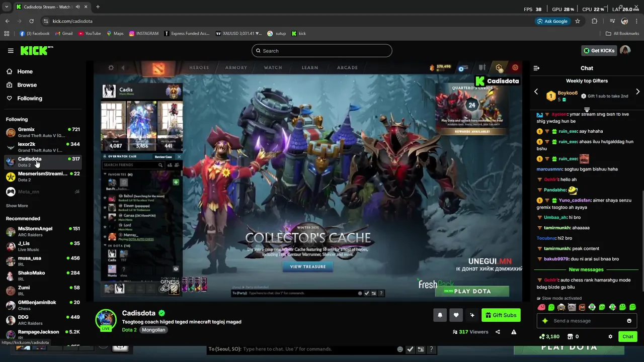Open chat settings gear icon
The width and height of the screenshot is (644, 362).
[x=610, y=337]
